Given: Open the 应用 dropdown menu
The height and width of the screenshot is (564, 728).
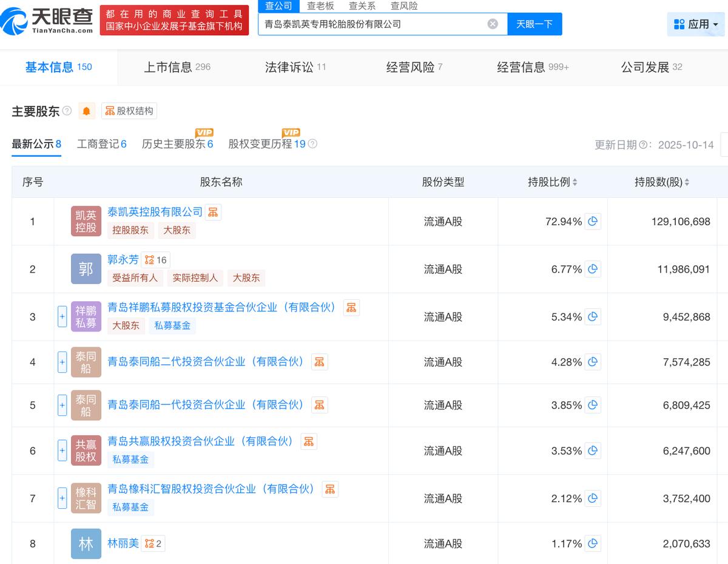Looking at the screenshot, I should [695, 24].
